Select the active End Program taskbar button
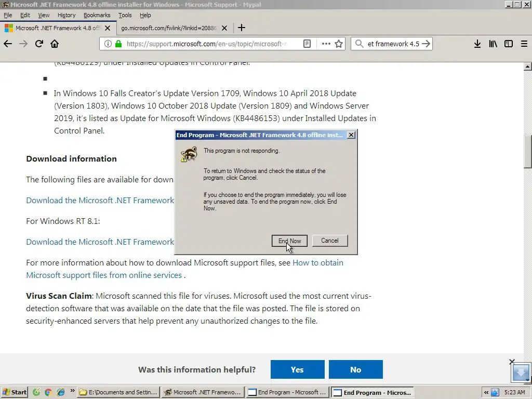 pyautogui.click(x=372, y=393)
